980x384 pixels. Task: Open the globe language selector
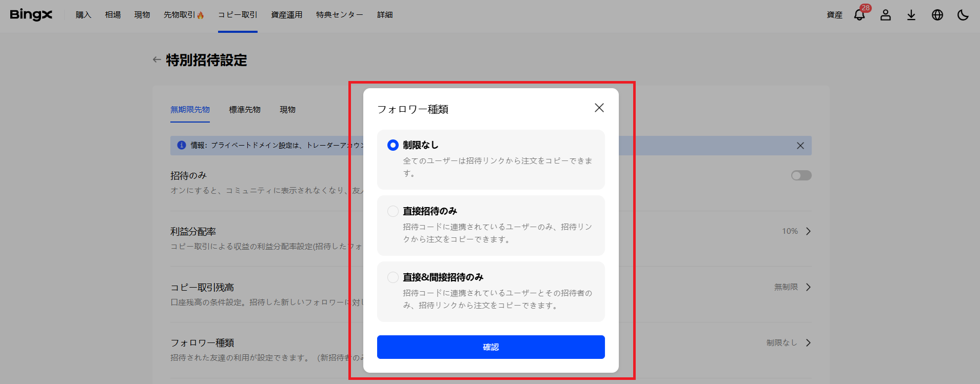(937, 15)
